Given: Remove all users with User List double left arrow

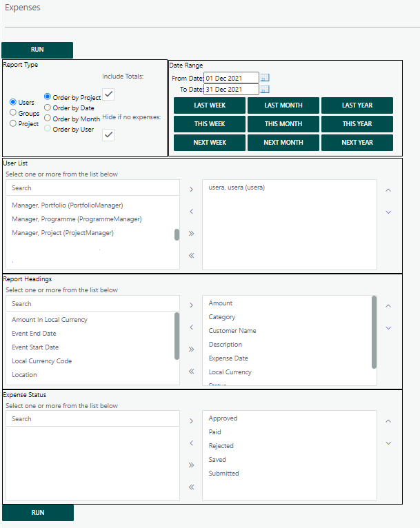Looking at the screenshot, I should pos(191,255).
